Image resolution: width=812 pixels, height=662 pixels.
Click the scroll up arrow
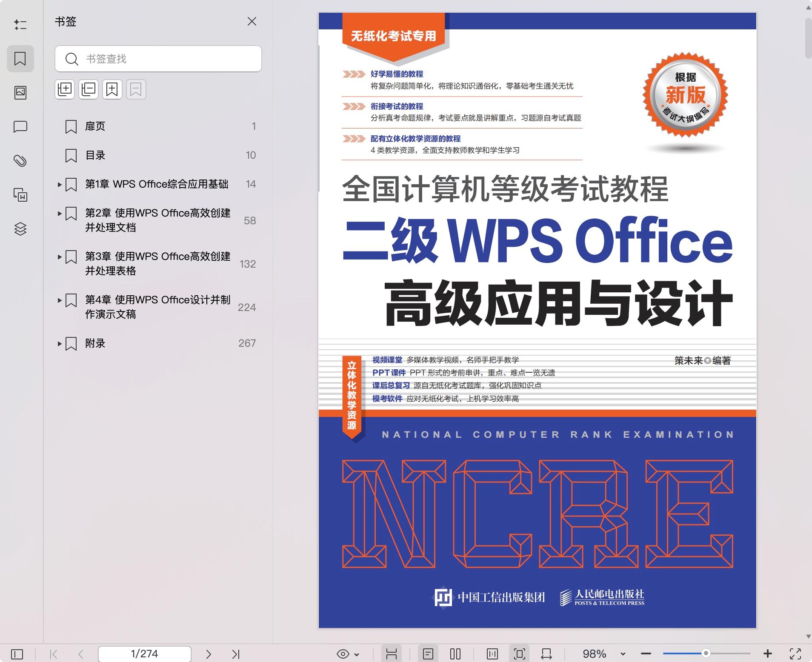tap(808, 8)
